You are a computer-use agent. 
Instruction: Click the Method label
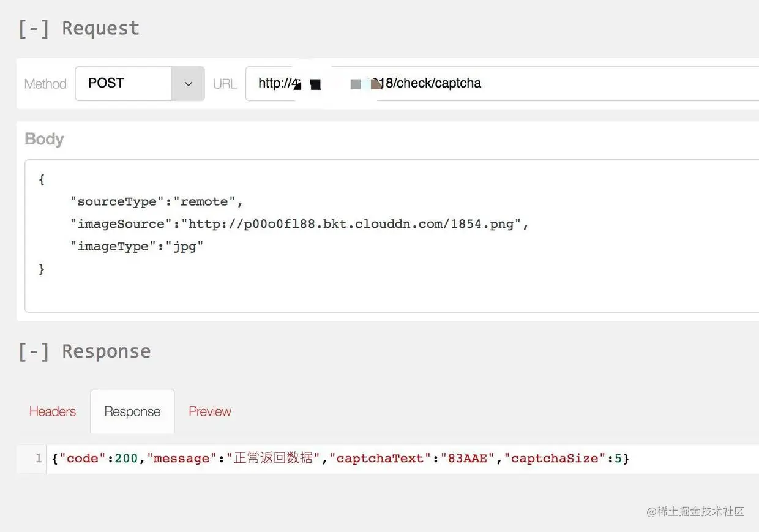pyautogui.click(x=45, y=84)
